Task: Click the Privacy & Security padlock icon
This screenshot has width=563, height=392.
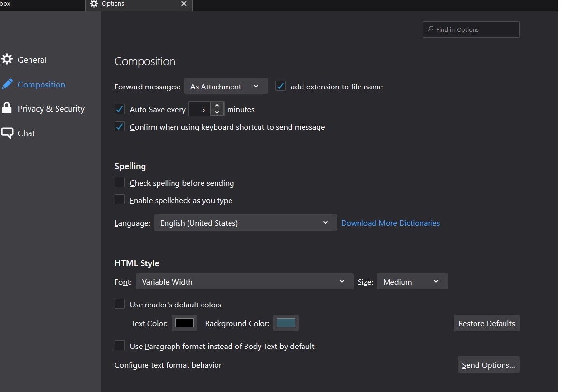Action: [7, 108]
